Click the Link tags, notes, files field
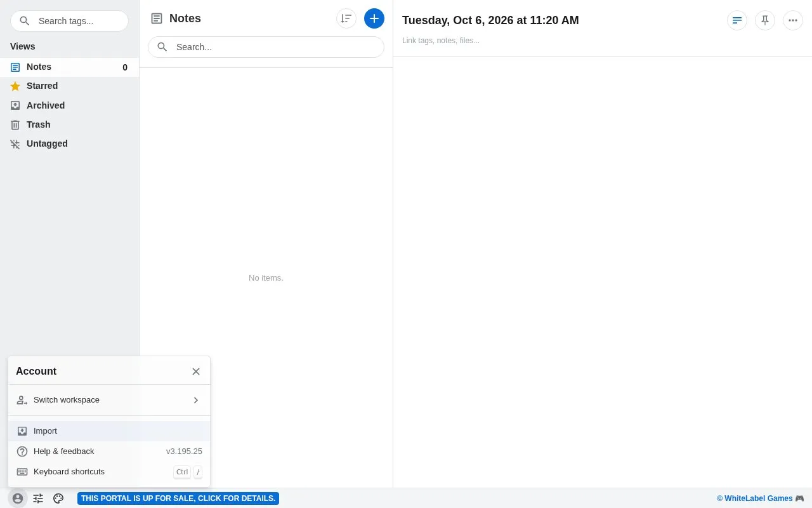Image resolution: width=812 pixels, height=508 pixels. click(441, 41)
